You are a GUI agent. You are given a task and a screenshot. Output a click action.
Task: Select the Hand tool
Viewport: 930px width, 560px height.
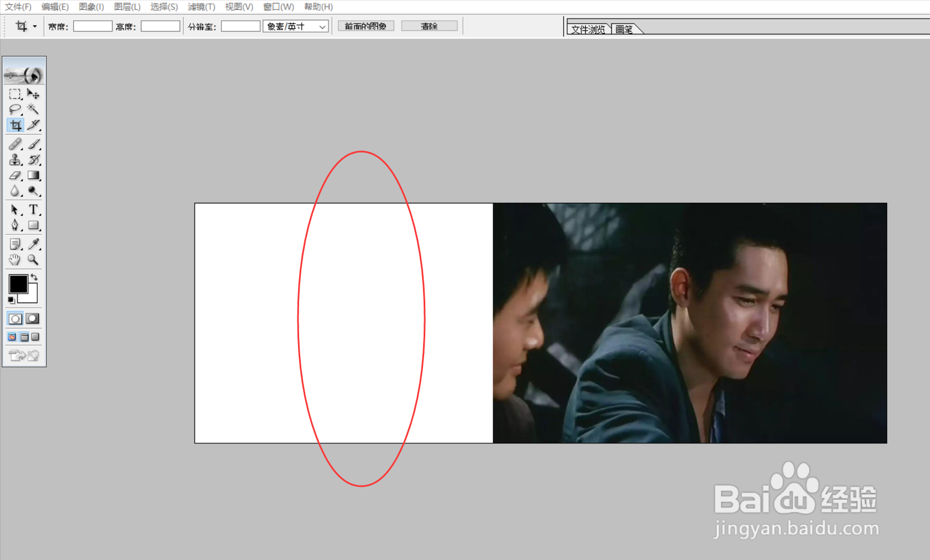click(15, 260)
